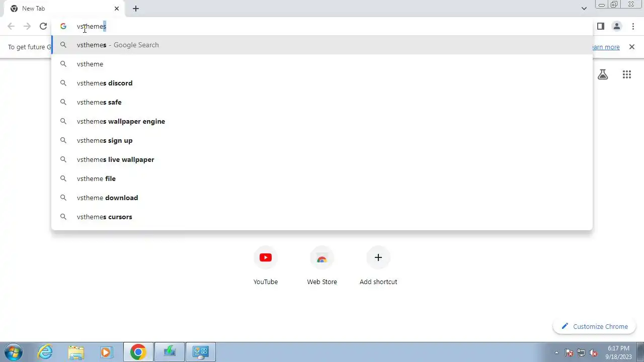Image resolution: width=644 pixels, height=362 pixels.
Task: Select 'vsthemes cursors' suggestion
Action: [322, 217]
